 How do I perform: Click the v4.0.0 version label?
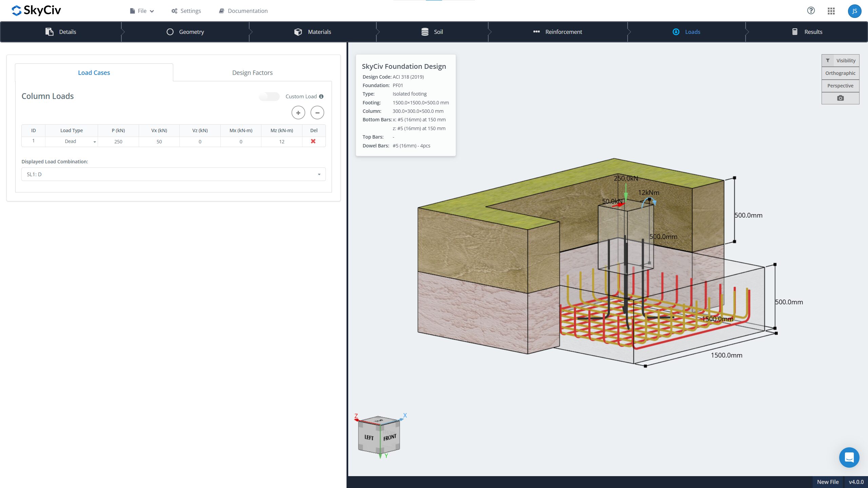point(856,482)
